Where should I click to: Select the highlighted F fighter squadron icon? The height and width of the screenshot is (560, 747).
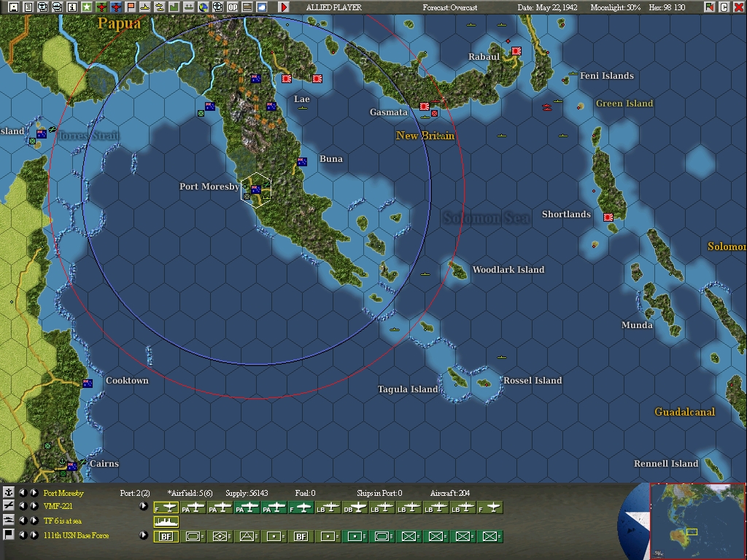[166, 508]
